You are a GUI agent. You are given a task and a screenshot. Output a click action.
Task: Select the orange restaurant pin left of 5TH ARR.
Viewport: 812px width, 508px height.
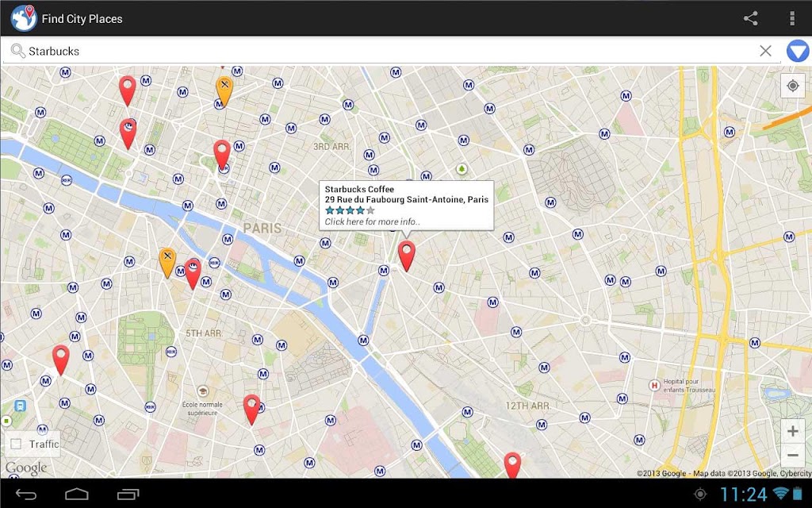[167, 262]
